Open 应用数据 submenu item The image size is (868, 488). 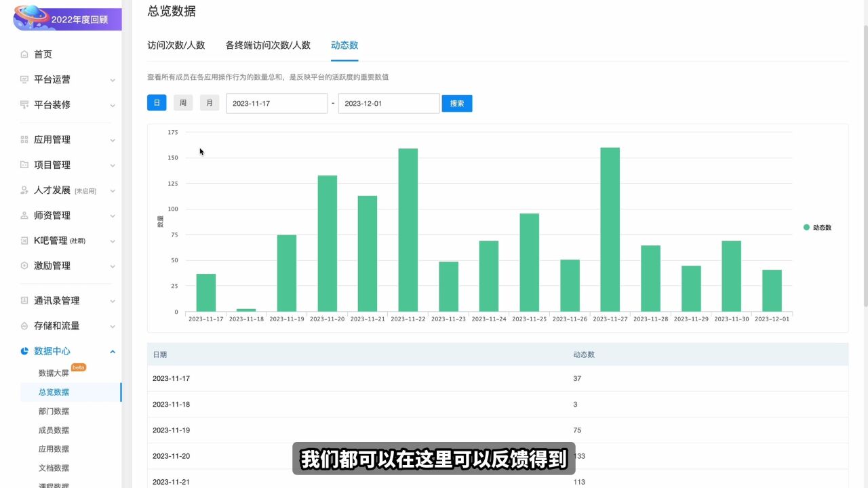point(54,449)
